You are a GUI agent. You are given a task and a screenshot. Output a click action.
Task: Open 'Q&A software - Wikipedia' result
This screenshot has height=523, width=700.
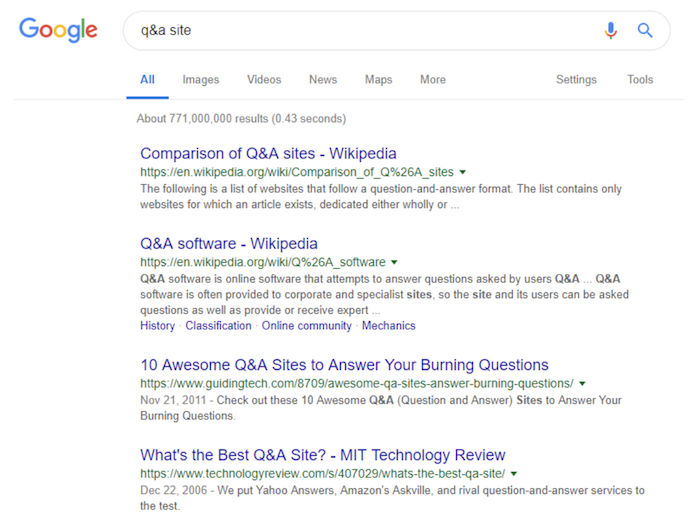click(x=229, y=244)
